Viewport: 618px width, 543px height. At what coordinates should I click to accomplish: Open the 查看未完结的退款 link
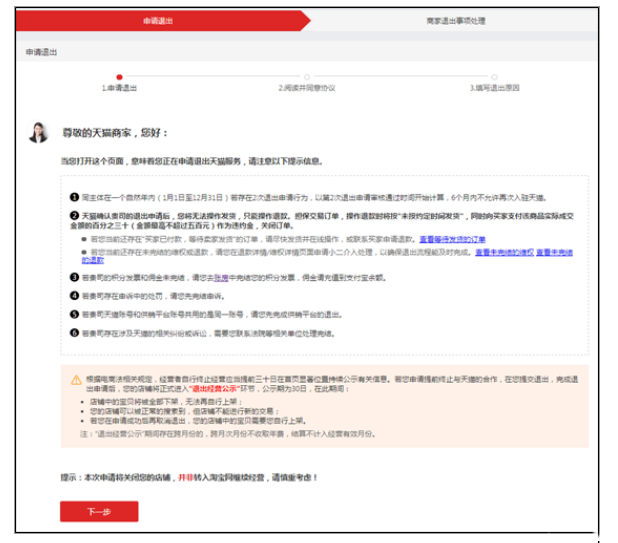pos(555,253)
